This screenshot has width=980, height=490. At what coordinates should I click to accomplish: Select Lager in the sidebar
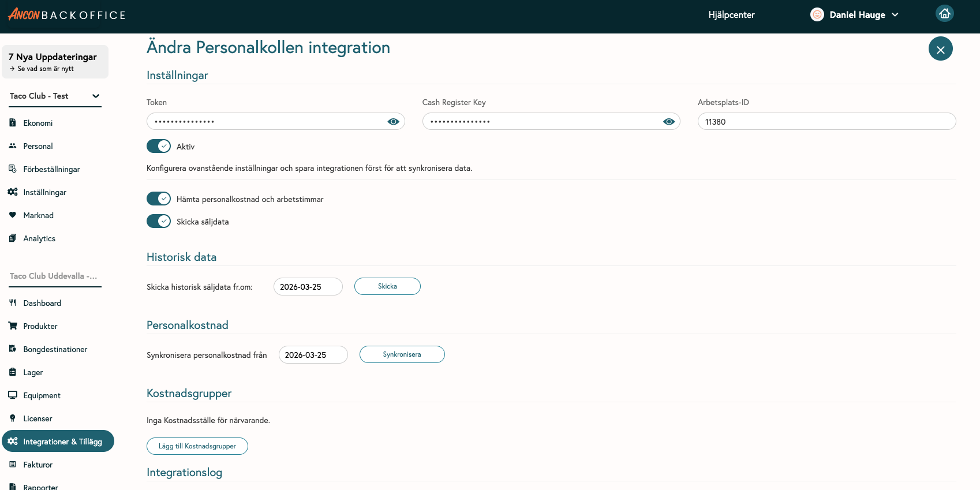[x=33, y=372]
